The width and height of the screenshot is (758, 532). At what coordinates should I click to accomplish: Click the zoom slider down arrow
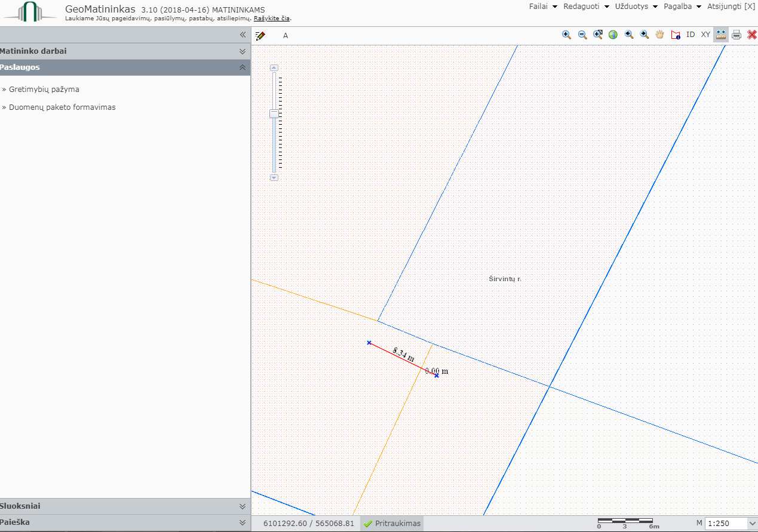[274, 177]
